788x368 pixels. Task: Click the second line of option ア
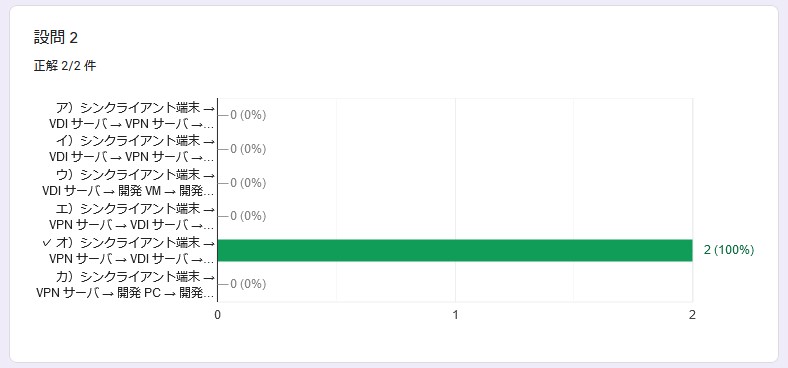click(133, 124)
